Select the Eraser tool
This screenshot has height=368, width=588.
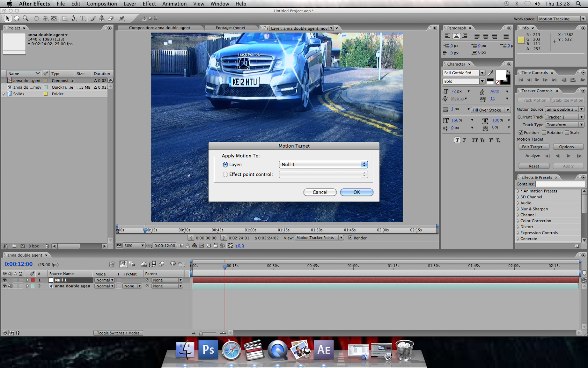pyautogui.click(x=110, y=18)
